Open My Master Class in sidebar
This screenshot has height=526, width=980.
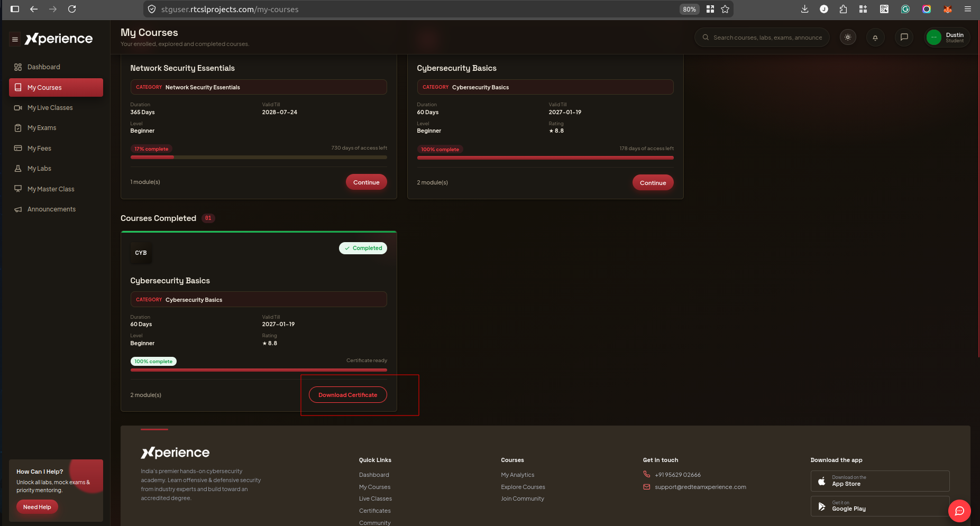[x=56, y=189]
